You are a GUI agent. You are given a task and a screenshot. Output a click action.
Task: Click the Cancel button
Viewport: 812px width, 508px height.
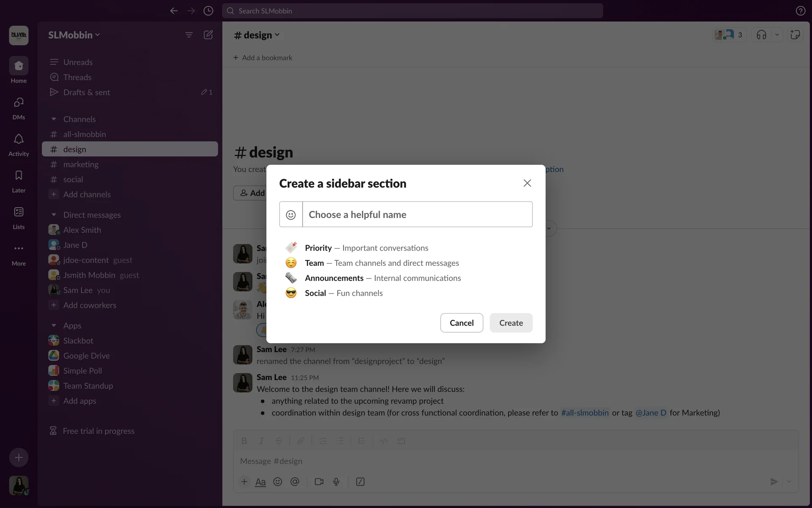461,323
